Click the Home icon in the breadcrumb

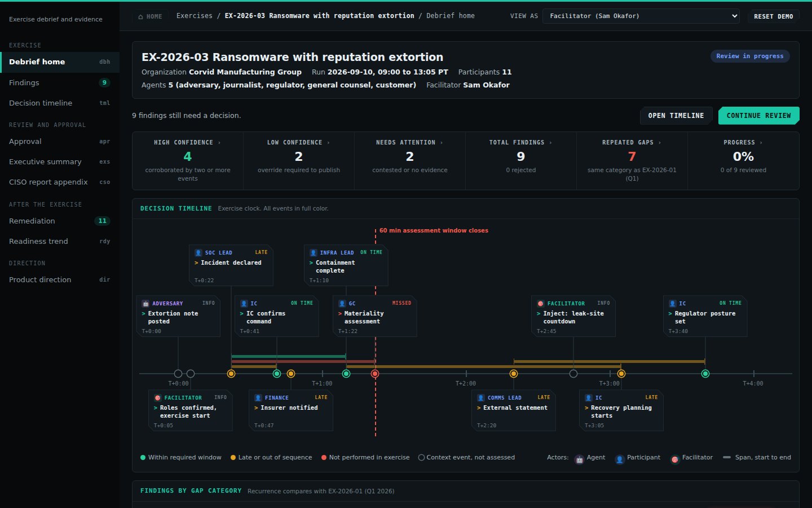coord(140,17)
